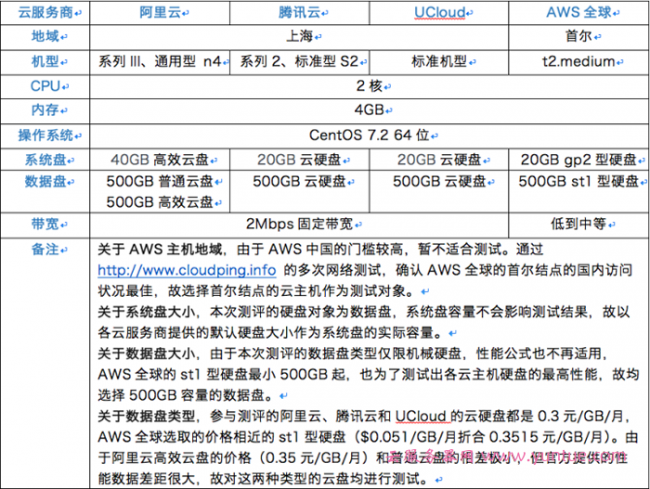Viewport: 650px width, 489px height.
Task: Select the 低到中等 bandwidth cell
Action: click(578, 224)
